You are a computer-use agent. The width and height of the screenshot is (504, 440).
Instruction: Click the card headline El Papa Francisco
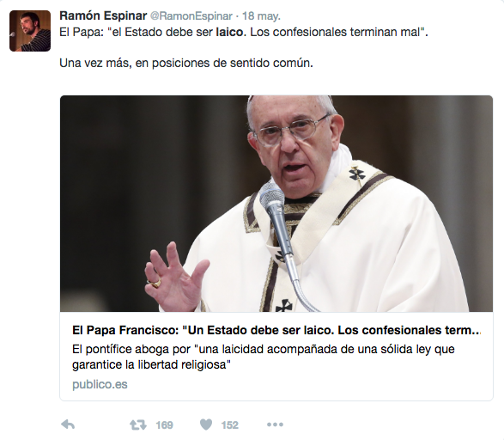(276, 330)
